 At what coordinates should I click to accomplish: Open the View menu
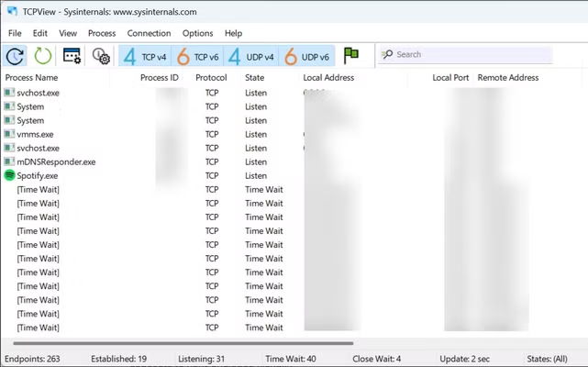[x=68, y=33]
